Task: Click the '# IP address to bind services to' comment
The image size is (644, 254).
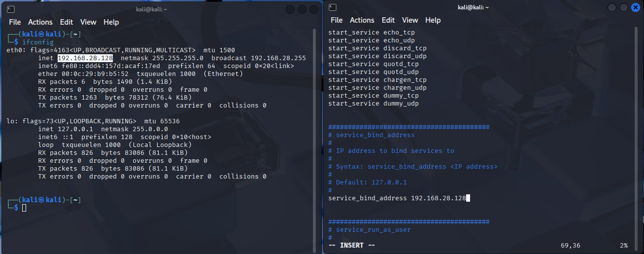Action: coord(391,151)
